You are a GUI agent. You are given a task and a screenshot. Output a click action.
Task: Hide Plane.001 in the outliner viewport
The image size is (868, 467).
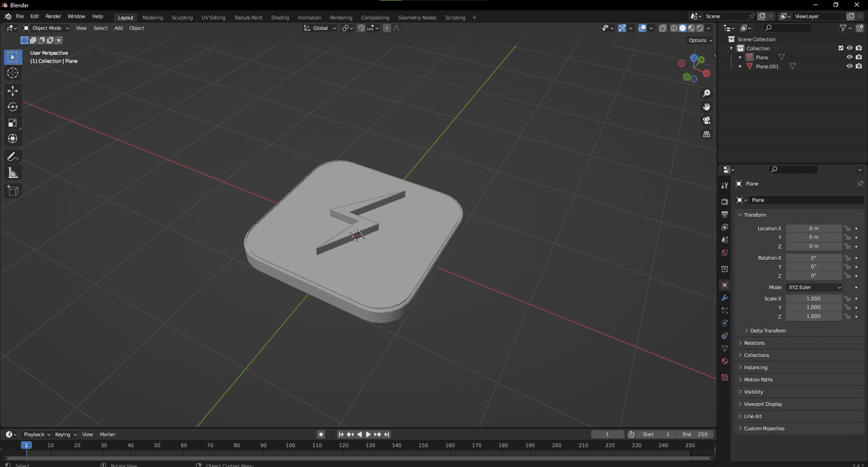(x=849, y=67)
